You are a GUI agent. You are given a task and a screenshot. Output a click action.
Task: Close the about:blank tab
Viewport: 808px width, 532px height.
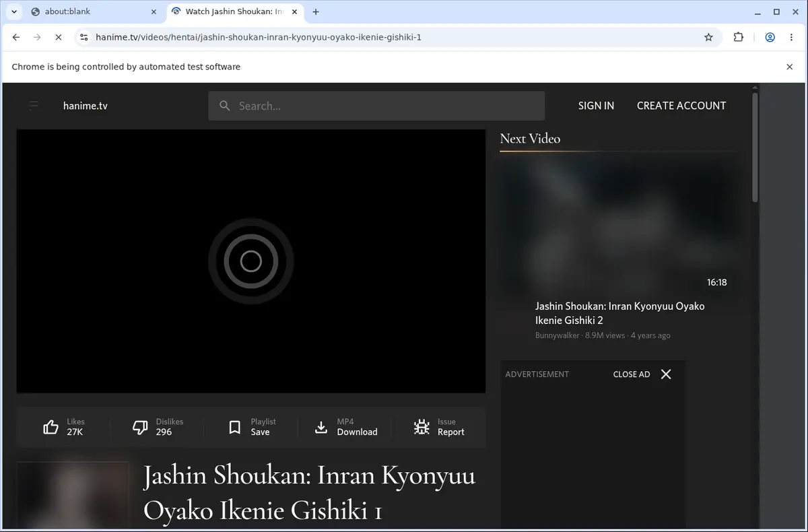click(x=154, y=11)
